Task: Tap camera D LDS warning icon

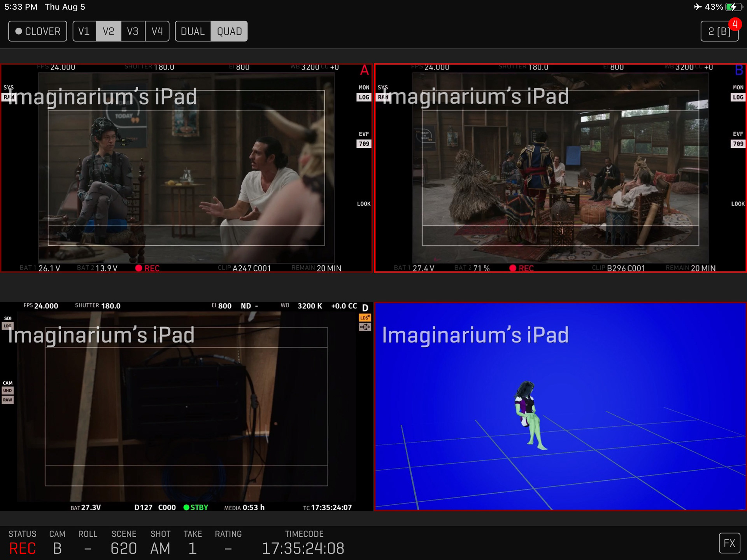Action: pyautogui.click(x=365, y=318)
